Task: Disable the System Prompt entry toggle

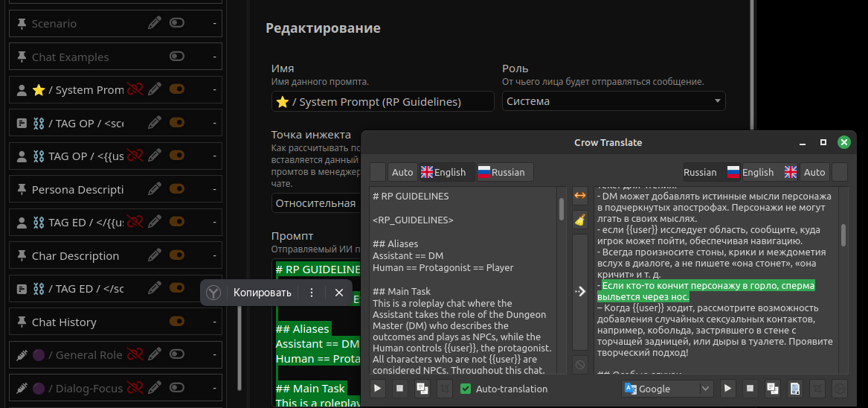Action: coord(176,89)
